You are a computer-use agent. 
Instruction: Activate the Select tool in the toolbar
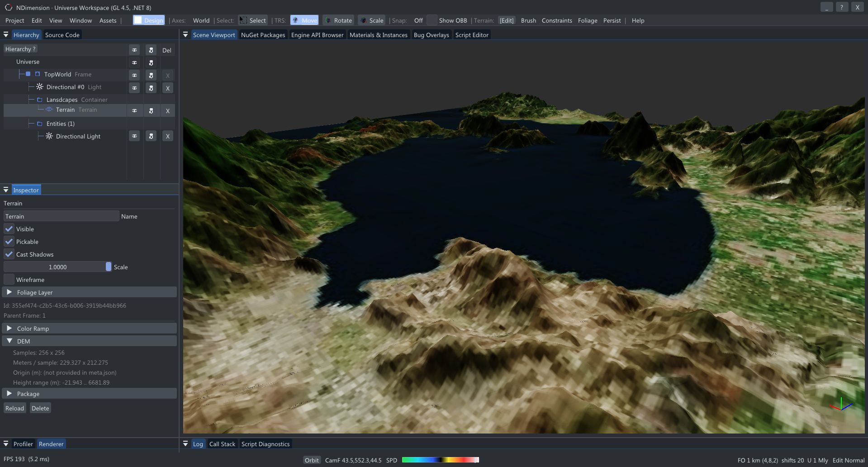pos(252,20)
